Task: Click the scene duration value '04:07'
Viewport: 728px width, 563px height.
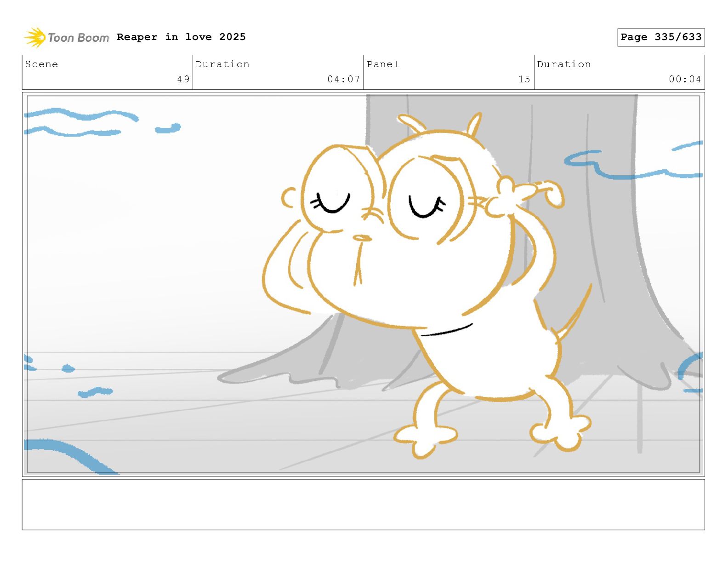Action: [344, 79]
